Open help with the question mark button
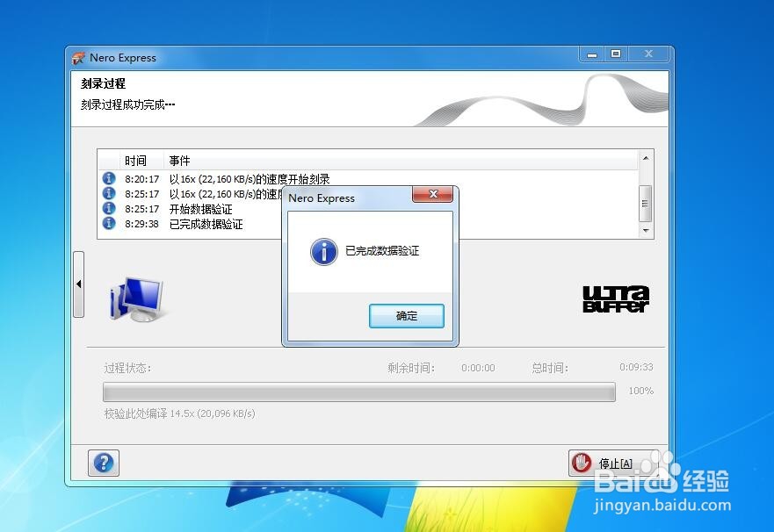774x532 pixels. pyautogui.click(x=104, y=463)
